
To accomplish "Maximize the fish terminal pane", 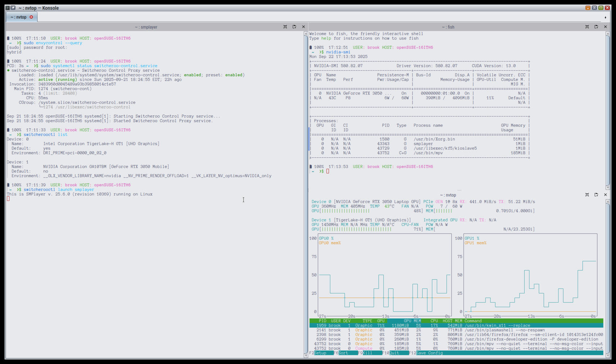I will tap(587, 27).
